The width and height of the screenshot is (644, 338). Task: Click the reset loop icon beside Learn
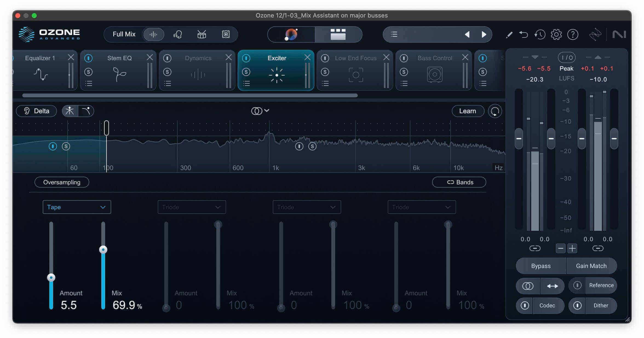tap(495, 111)
